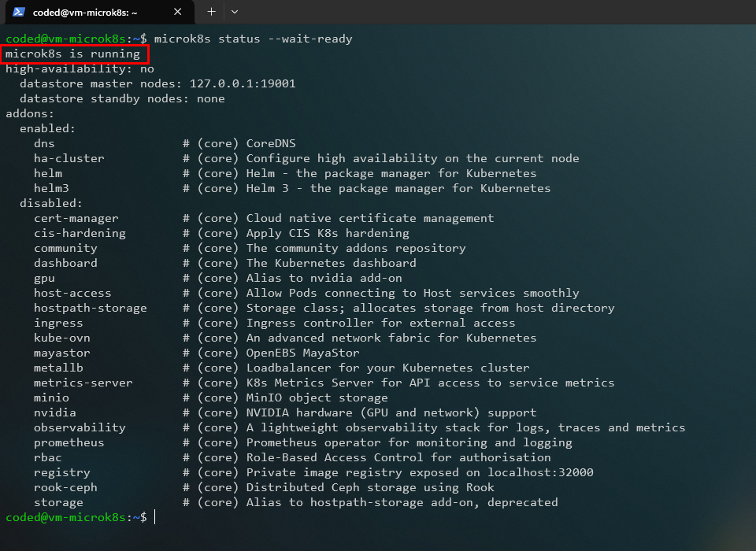Click the 'ha-cluster' addon name
756x551 pixels.
tap(69, 158)
